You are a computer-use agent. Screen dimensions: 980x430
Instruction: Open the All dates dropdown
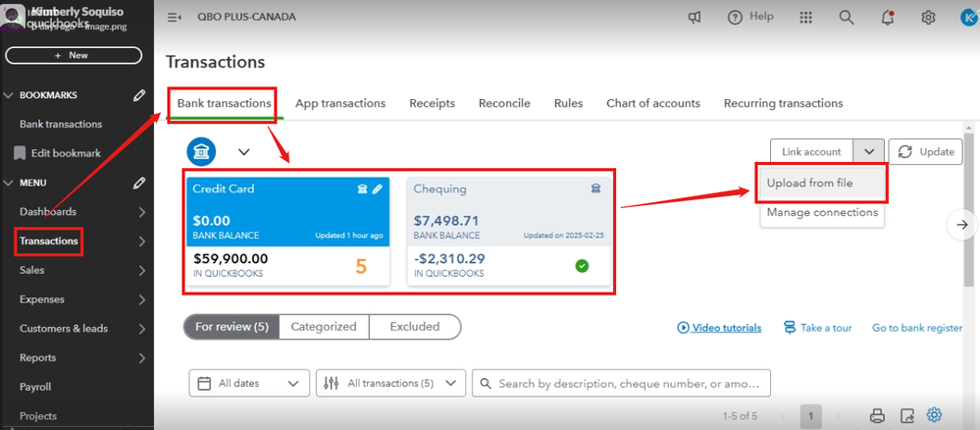point(249,384)
